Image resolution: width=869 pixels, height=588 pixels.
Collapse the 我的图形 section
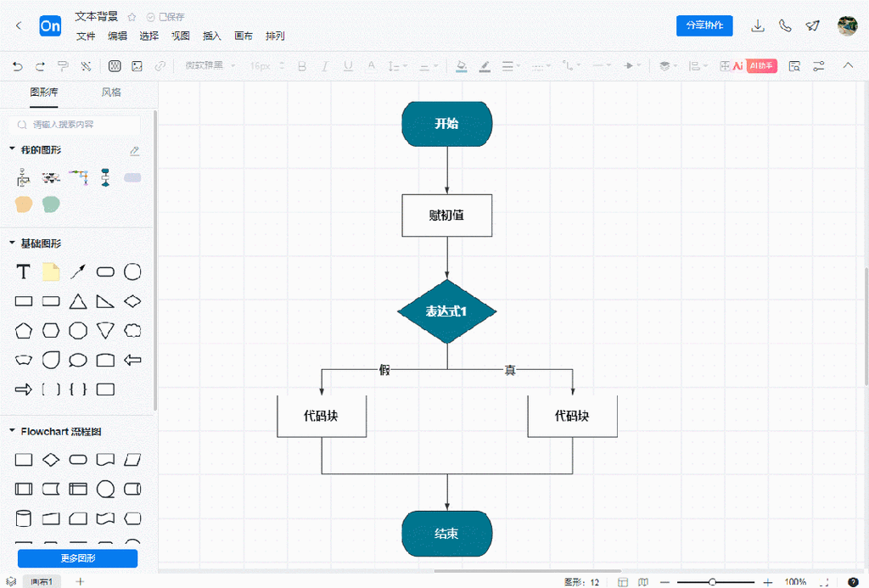coord(12,149)
